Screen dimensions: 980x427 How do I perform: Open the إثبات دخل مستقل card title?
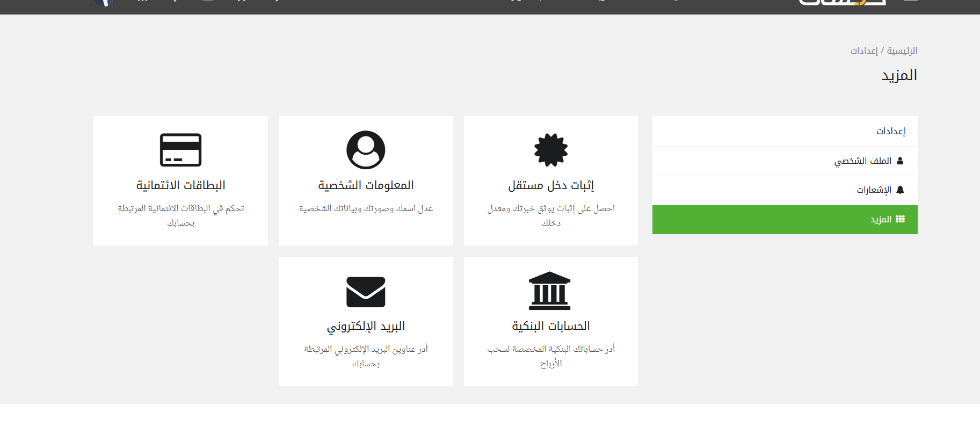551,185
